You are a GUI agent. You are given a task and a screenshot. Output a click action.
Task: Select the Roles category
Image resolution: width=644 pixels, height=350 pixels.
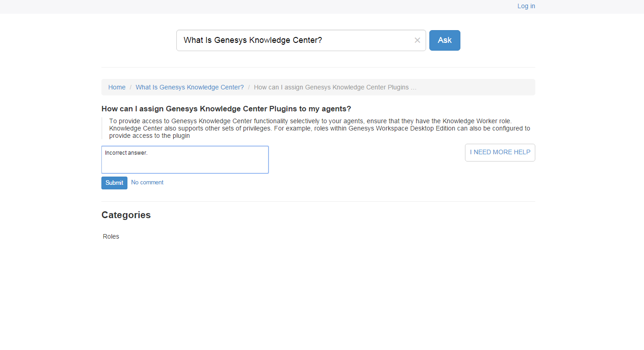[111, 236]
